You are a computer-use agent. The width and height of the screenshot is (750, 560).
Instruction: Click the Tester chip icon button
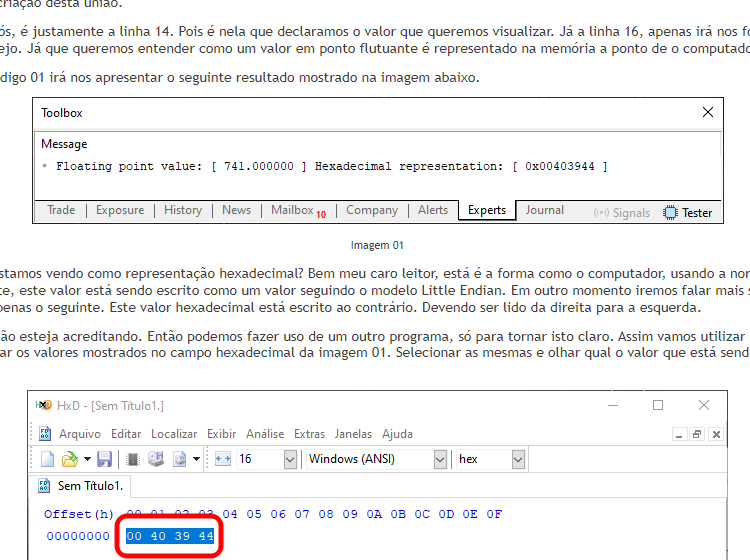click(687, 212)
